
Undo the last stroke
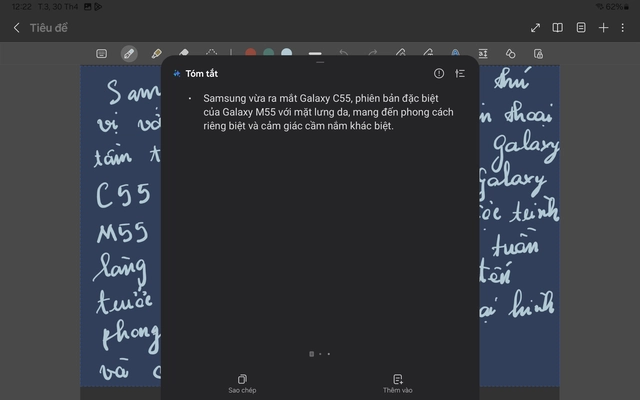coord(344,53)
